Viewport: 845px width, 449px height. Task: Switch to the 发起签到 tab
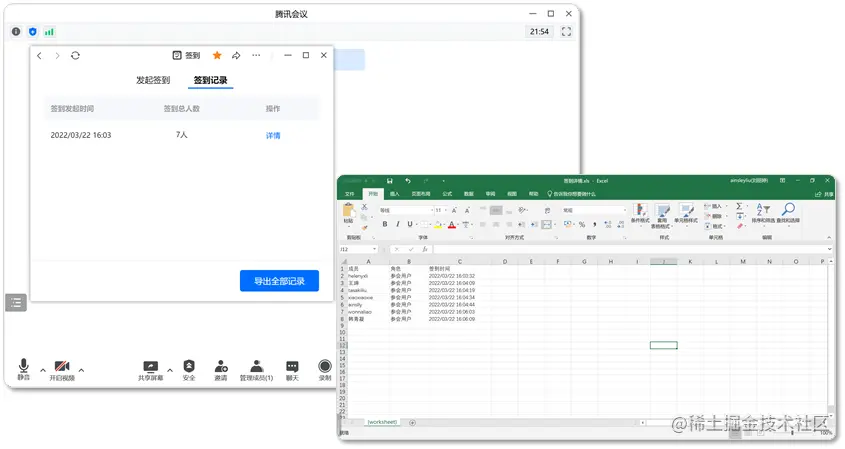click(153, 80)
